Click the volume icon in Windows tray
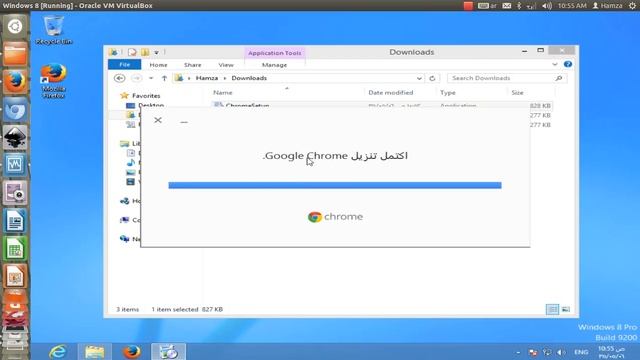Viewport: 640px width, 360px height. coord(561,352)
